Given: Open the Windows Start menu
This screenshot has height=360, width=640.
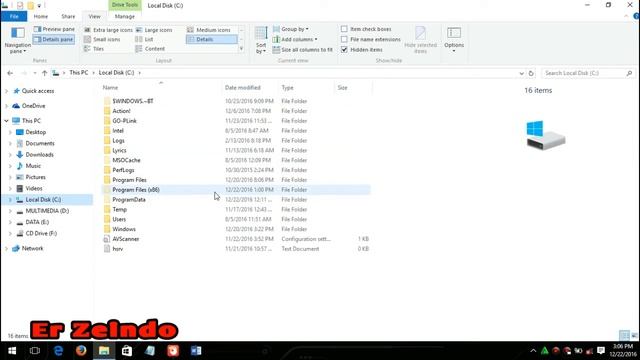Looking at the screenshot, I should pos(12,351).
